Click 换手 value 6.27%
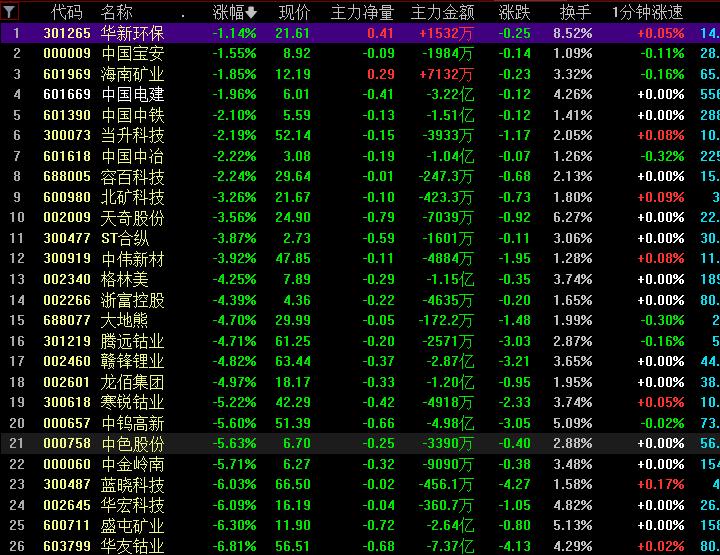Viewport: 720px width, 555px height. pos(573,218)
